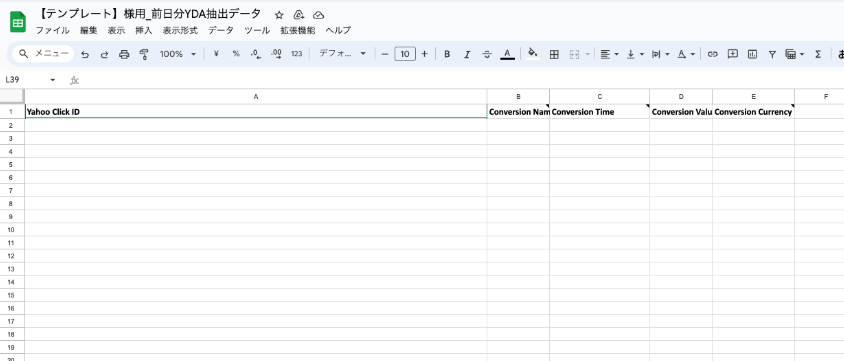Toggle strikethrough formatting
This screenshot has width=844, height=361.
click(487, 54)
